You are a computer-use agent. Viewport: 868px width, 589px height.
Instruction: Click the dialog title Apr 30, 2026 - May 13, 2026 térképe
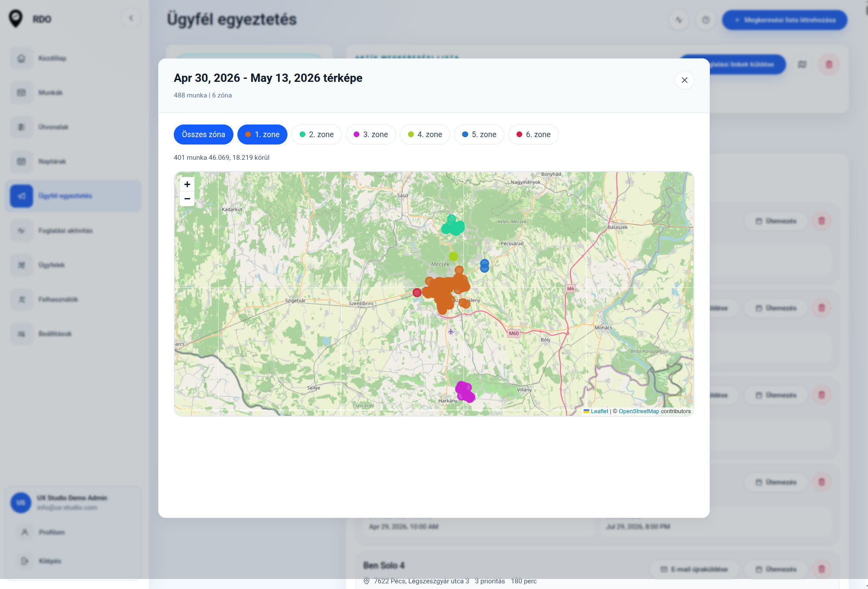[268, 78]
